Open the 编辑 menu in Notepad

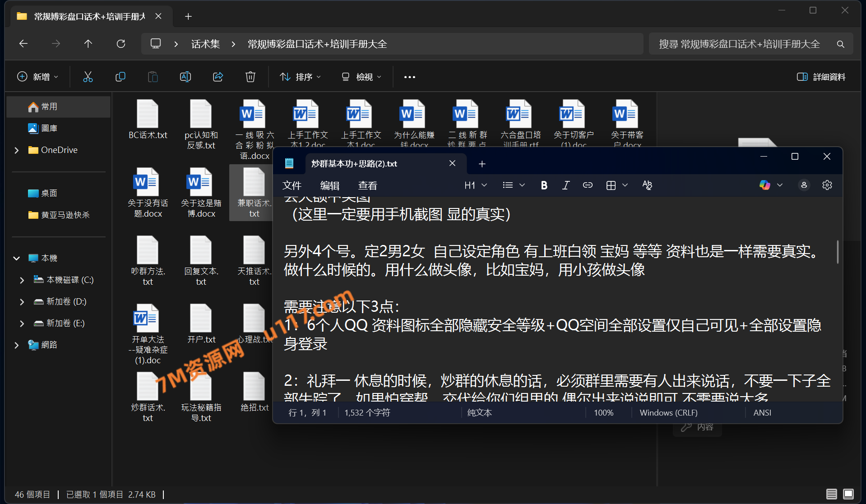[x=329, y=185]
